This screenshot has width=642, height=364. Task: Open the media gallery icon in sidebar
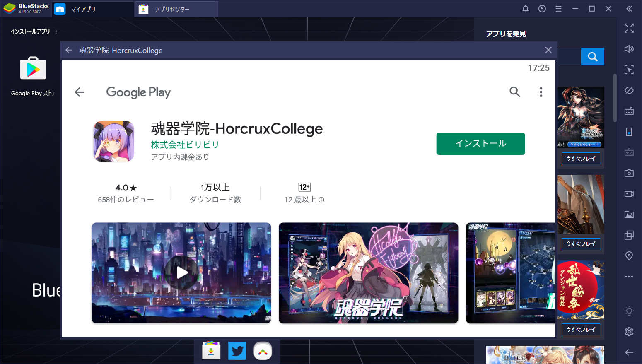[x=629, y=215]
